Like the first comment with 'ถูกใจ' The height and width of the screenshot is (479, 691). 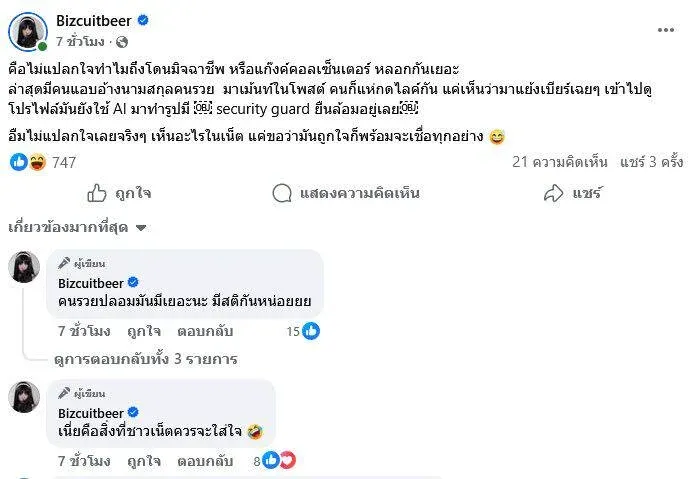coord(144,331)
